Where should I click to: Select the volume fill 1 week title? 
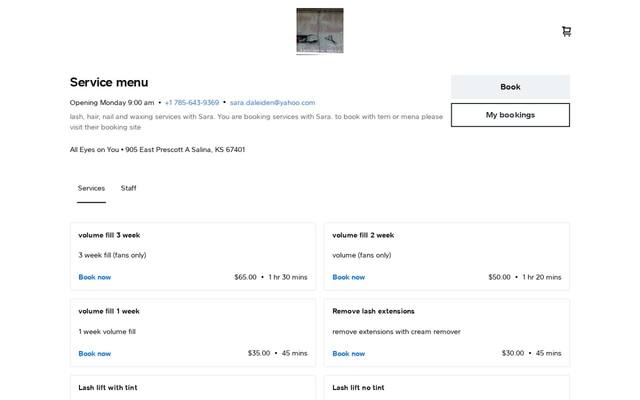tap(109, 311)
